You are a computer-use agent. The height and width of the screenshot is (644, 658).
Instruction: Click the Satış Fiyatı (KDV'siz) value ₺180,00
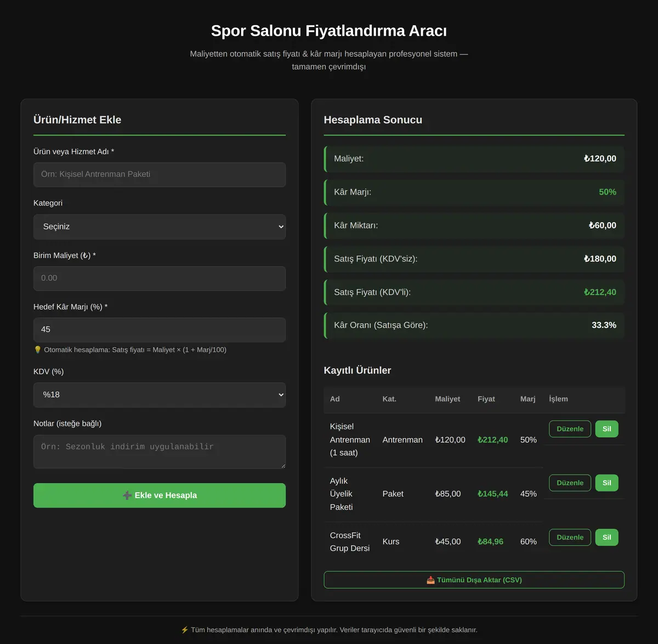[x=600, y=259]
